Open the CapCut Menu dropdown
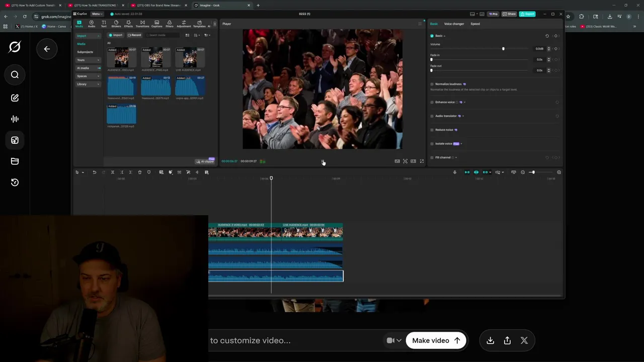This screenshot has height=362, width=644. pyautogui.click(x=96, y=14)
